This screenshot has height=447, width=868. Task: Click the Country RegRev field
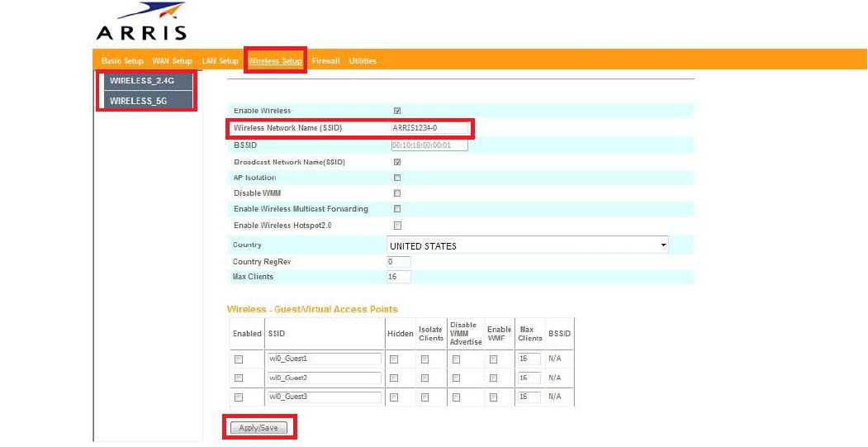pos(399,261)
